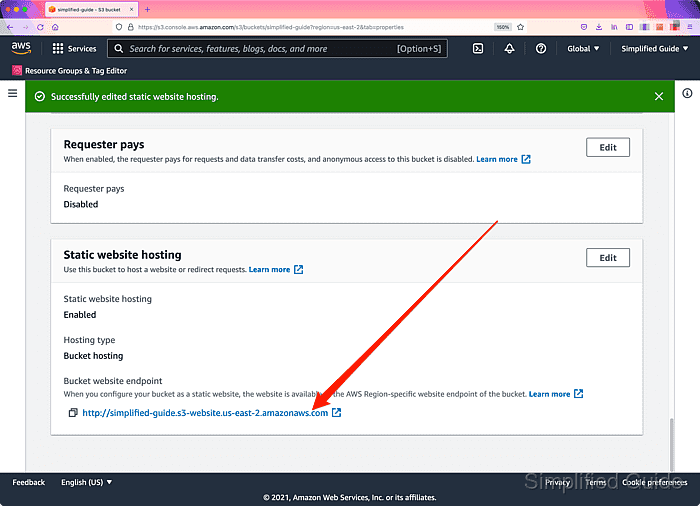Click Resource Groups & Tag Editor shortcut
This screenshot has height=506, width=700.
point(70,71)
